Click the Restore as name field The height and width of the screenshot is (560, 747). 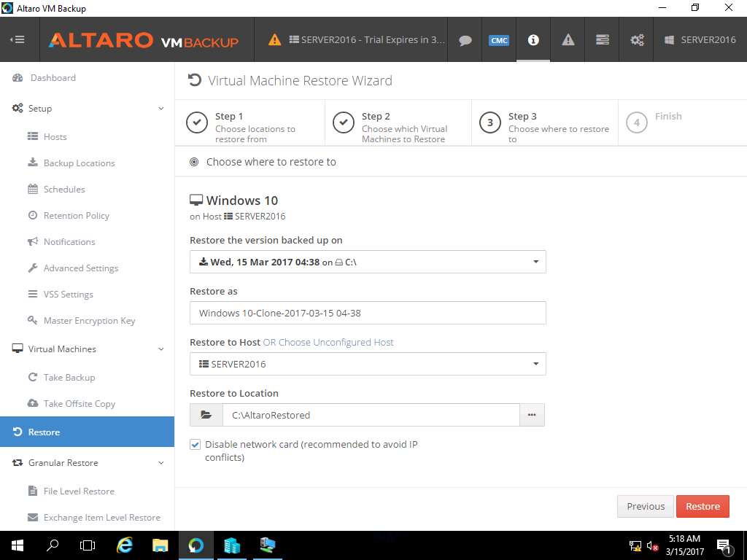tap(368, 313)
